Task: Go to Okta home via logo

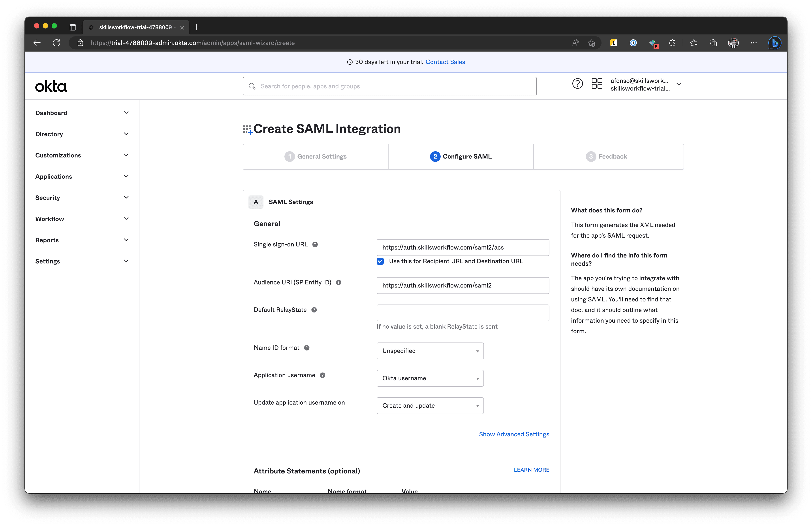Action: tap(51, 86)
